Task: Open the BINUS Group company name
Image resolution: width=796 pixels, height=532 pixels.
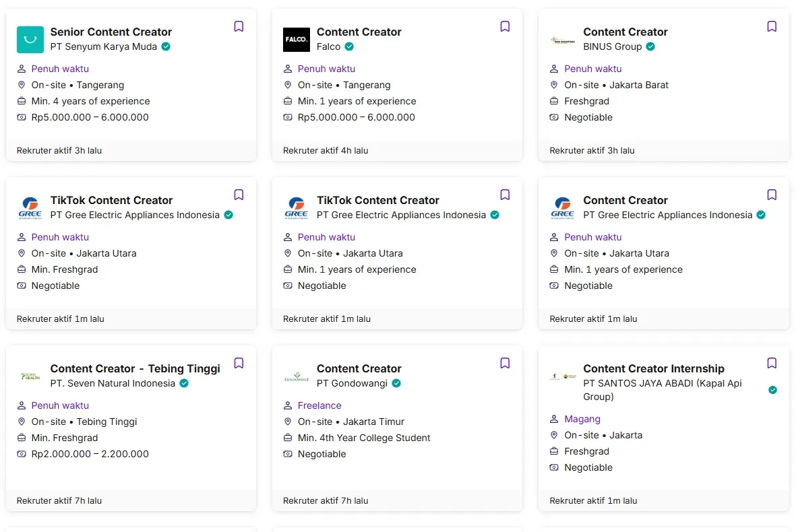Action: pyautogui.click(x=612, y=47)
